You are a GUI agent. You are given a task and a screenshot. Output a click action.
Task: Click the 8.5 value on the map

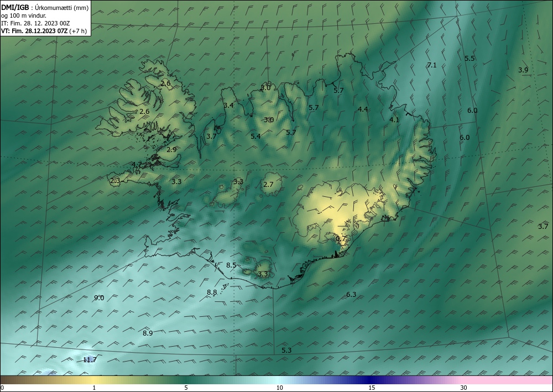(x=231, y=265)
